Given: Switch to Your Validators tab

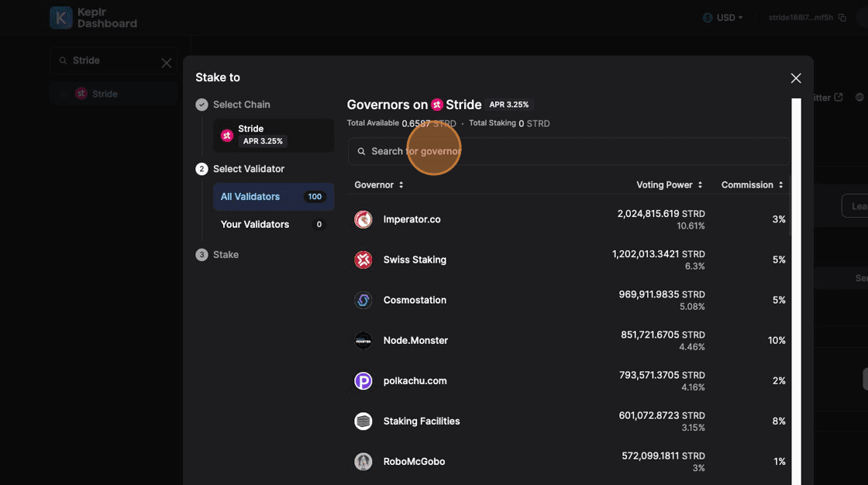Looking at the screenshot, I should 273,225.
